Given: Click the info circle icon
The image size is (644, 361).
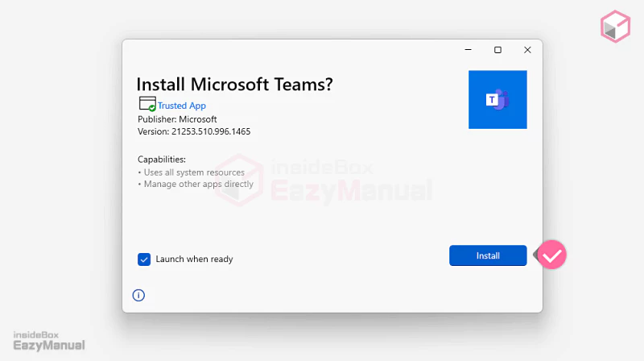Looking at the screenshot, I should click(138, 295).
